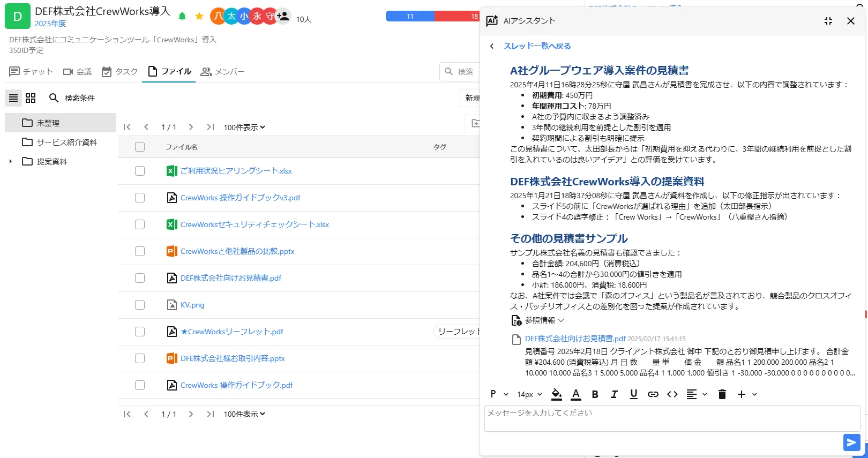This screenshot has height=458, width=868.
Task: Open CrewWorks 操作ガイドブック.pdf file
Action: pyautogui.click(x=236, y=385)
